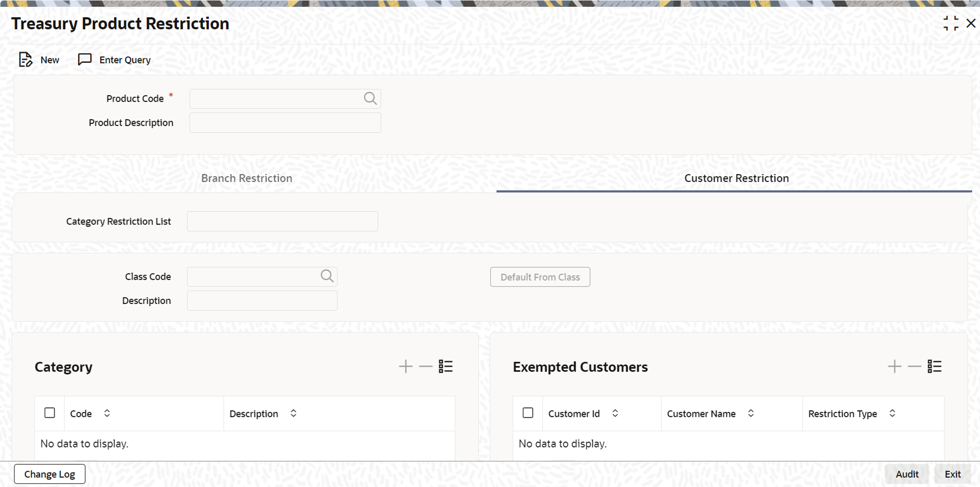This screenshot has width=980, height=487.
Task: Open single view for Exempted Customers
Action: point(934,366)
